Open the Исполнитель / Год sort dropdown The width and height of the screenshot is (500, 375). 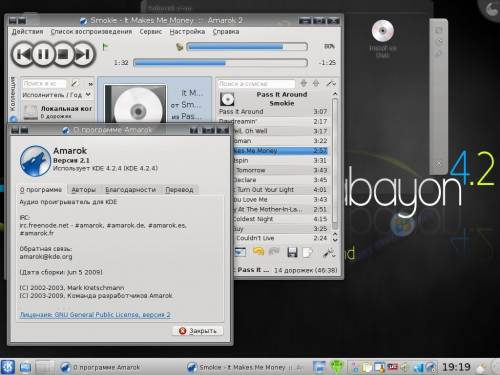(x=56, y=95)
